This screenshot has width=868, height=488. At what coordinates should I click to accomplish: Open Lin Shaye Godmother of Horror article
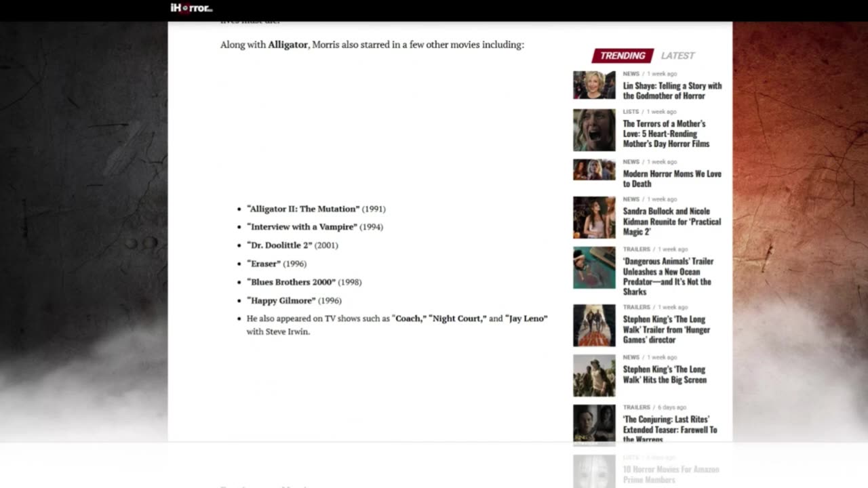[x=672, y=91]
